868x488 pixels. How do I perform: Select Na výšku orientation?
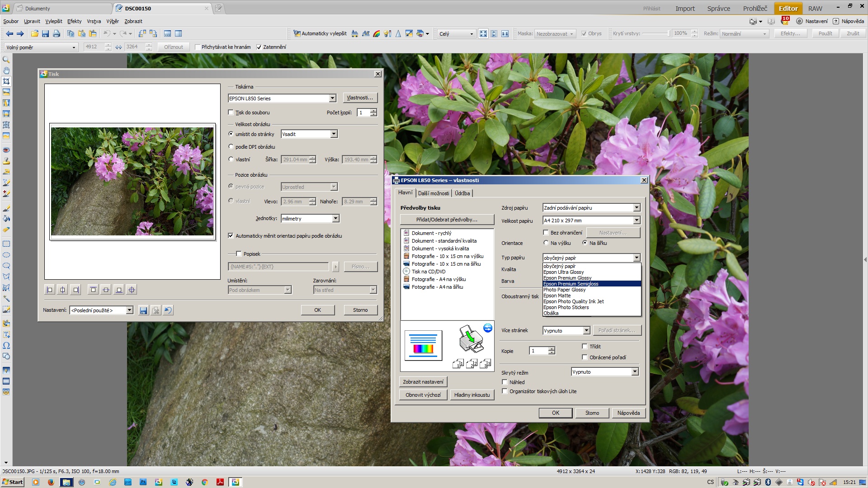[x=546, y=243]
